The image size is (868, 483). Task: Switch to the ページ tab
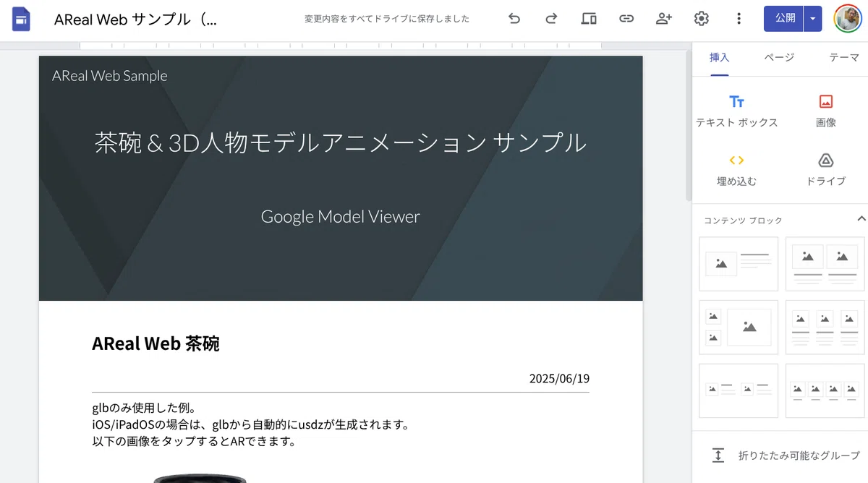click(x=779, y=58)
